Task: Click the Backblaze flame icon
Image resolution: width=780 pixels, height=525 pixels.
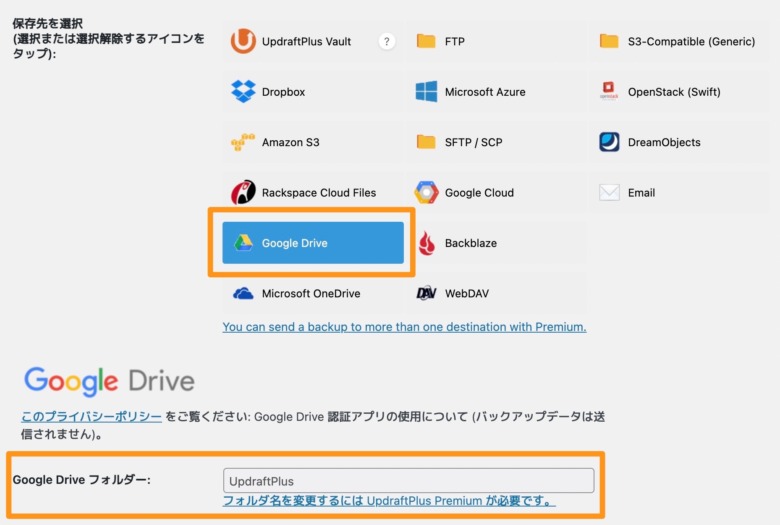Action: pyautogui.click(x=426, y=243)
